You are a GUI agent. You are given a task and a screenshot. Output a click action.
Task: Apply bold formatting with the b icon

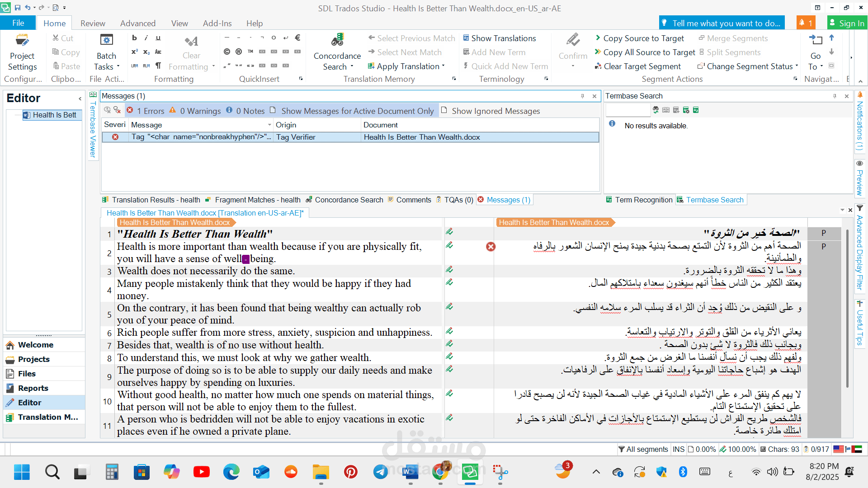(134, 38)
